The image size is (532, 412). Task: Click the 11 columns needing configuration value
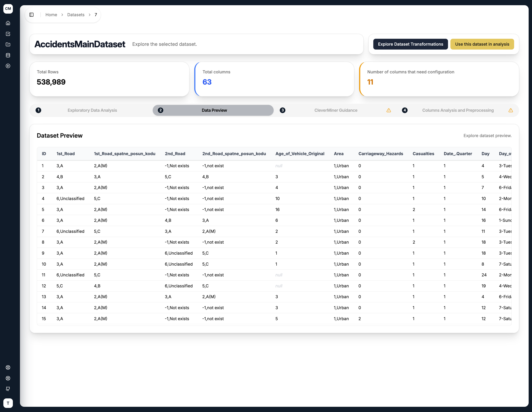tap(370, 82)
